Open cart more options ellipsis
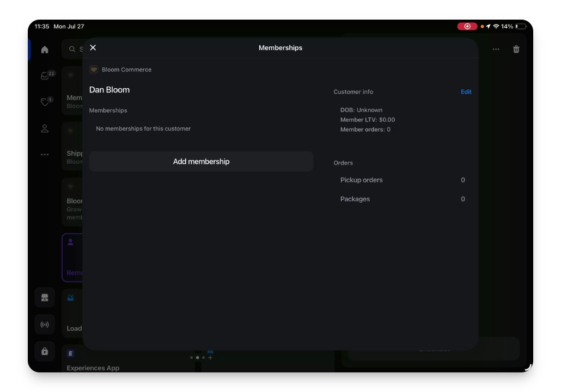 pyautogui.click(x=496, y=50)
